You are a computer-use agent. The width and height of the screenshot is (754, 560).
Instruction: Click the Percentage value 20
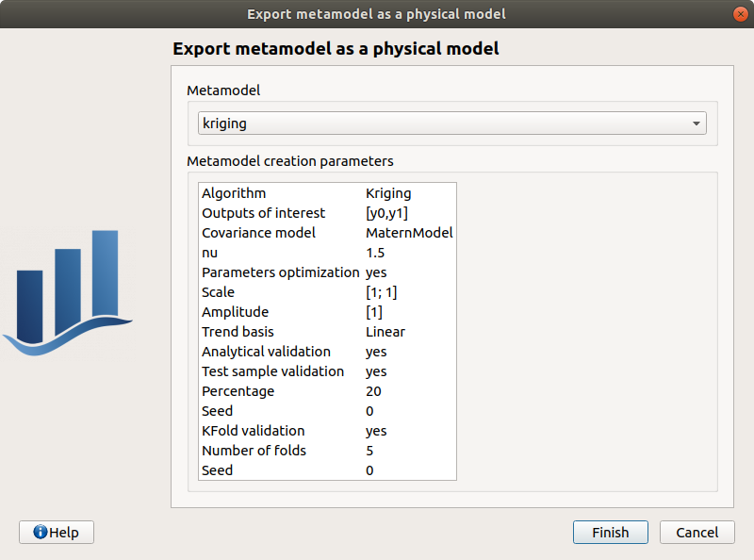pos(373,391)
